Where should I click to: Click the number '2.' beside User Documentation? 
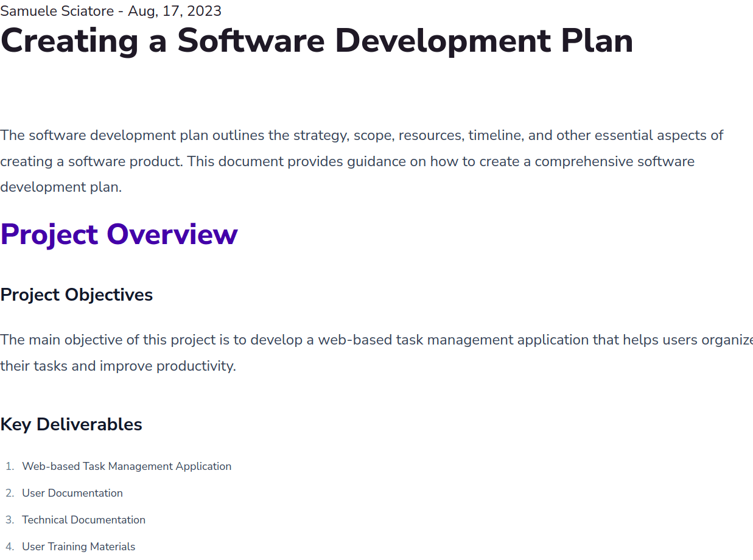click(9, 493)
